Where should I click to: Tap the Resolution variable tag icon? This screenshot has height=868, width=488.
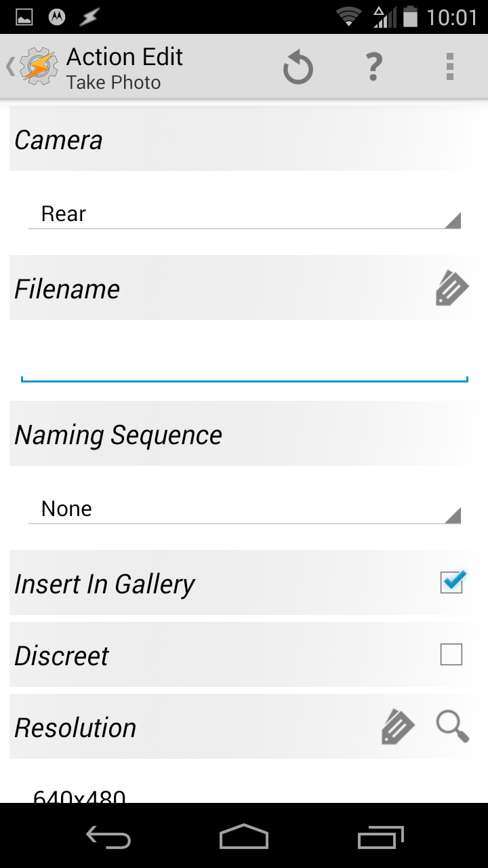coord(398,726)
